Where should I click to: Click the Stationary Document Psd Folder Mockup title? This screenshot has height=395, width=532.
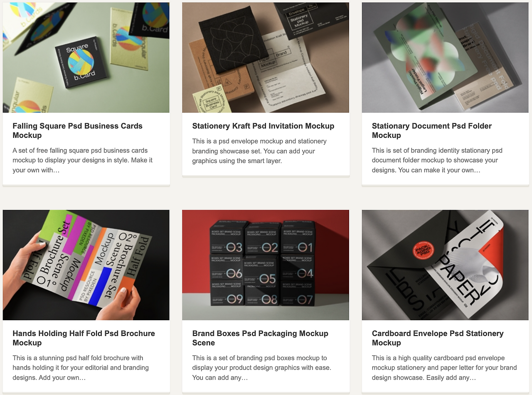(432, 130)
